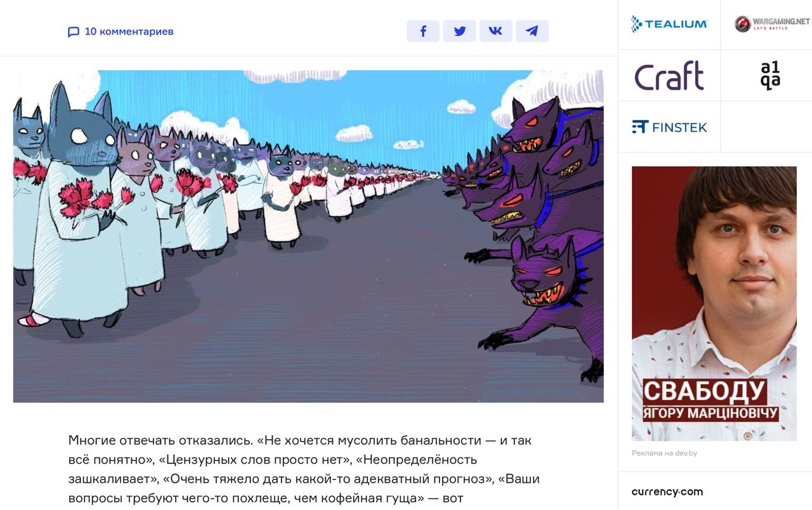The width and height of the screenshot is (812, 510).
Task: Open the a1qa company logo
Action: [770, 75]
